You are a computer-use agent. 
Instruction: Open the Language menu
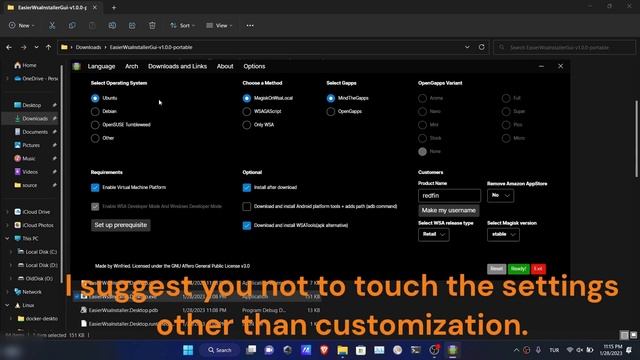101,66
